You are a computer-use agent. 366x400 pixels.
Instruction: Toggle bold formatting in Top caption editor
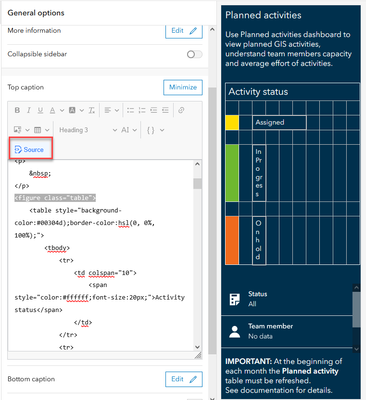(17, 110)
